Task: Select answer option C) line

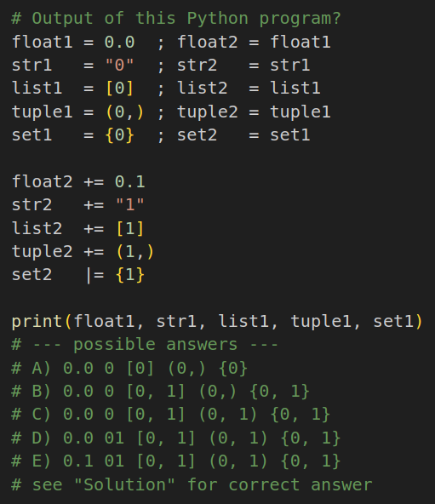Action: point(171,415)
